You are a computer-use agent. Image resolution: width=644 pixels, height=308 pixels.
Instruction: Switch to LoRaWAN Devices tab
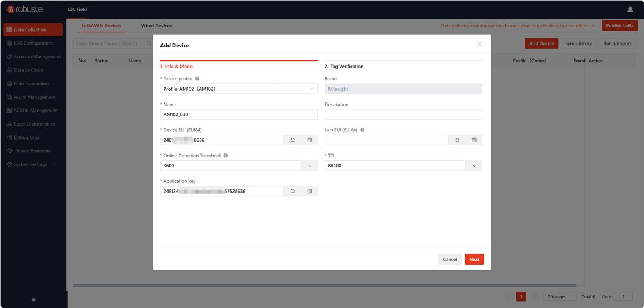click(101, 25)
